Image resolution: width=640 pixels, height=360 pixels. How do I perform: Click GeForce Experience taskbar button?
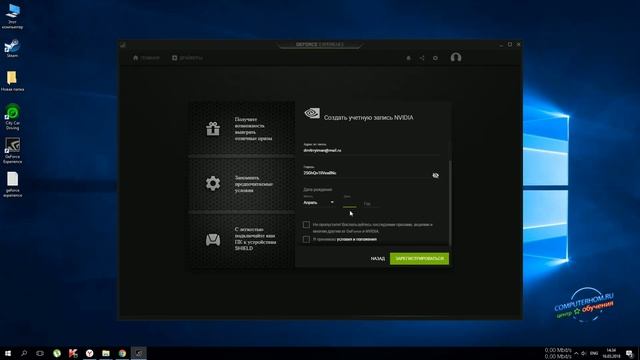(138, 353)
